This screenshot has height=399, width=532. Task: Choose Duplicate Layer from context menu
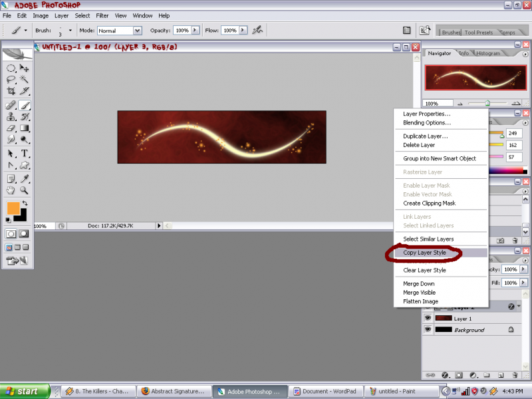426,136
